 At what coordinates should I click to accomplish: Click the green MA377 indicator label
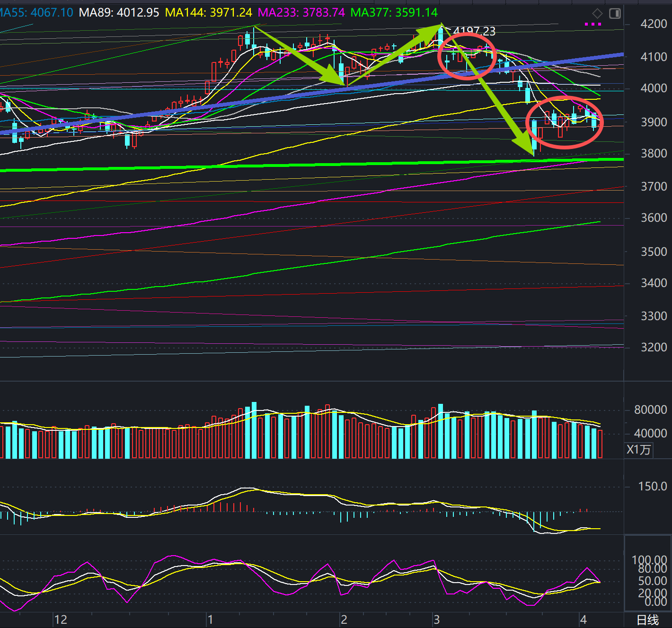coord(394,12)
